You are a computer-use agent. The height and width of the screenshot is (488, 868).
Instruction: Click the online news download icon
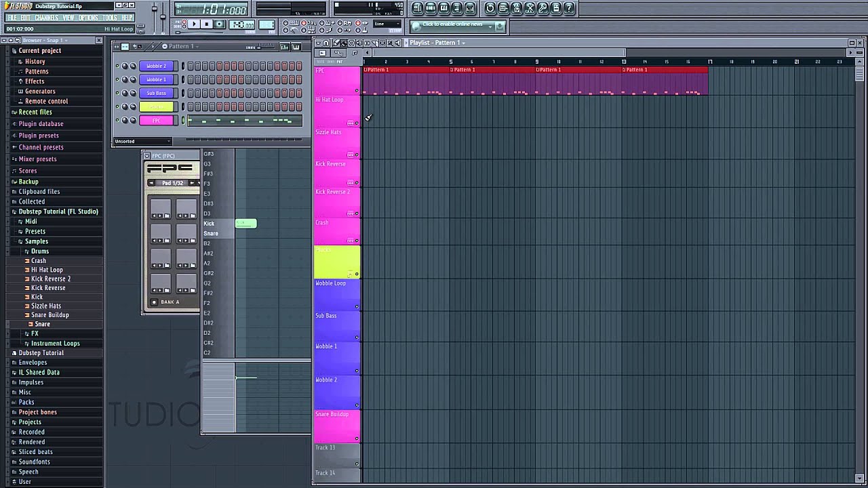pos(500,26)
